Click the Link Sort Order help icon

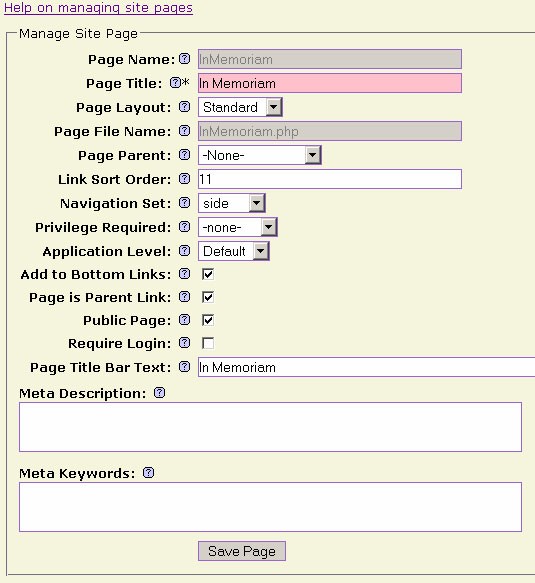coord(184,179)
